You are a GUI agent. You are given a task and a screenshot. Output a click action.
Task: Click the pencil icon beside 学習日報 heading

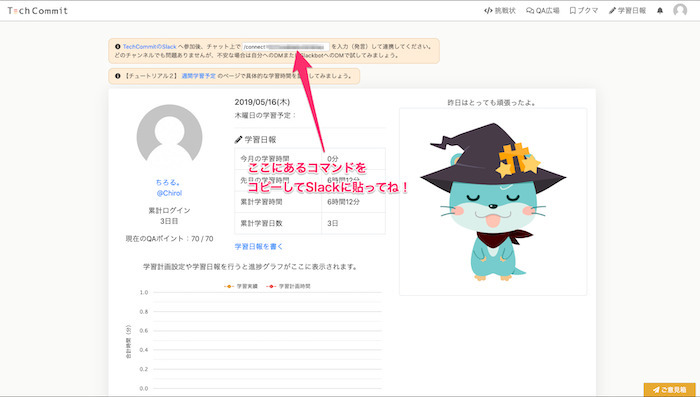pos(238,140)
